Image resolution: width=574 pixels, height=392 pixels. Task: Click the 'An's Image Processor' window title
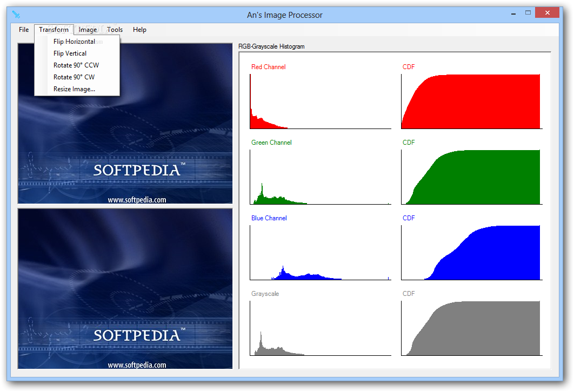(285, 15)
